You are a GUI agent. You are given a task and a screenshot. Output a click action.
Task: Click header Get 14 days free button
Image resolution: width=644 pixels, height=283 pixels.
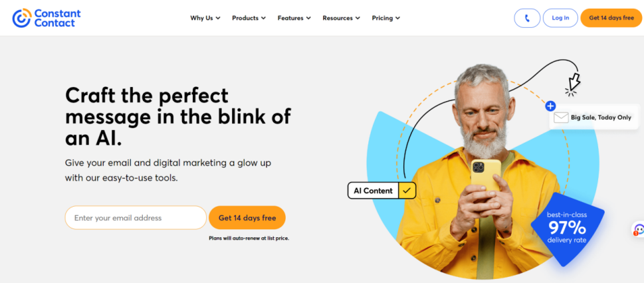[611, 18]
